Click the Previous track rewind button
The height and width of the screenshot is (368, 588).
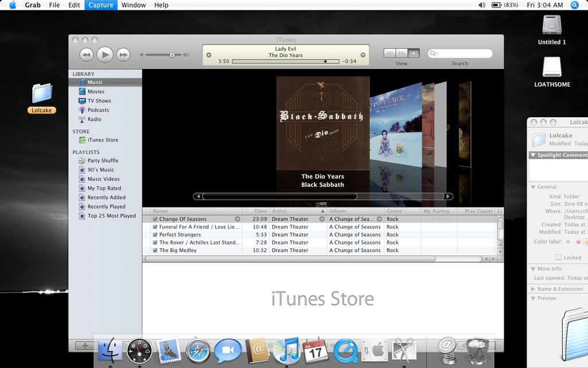pyautogui.click(x=86, y=55)
